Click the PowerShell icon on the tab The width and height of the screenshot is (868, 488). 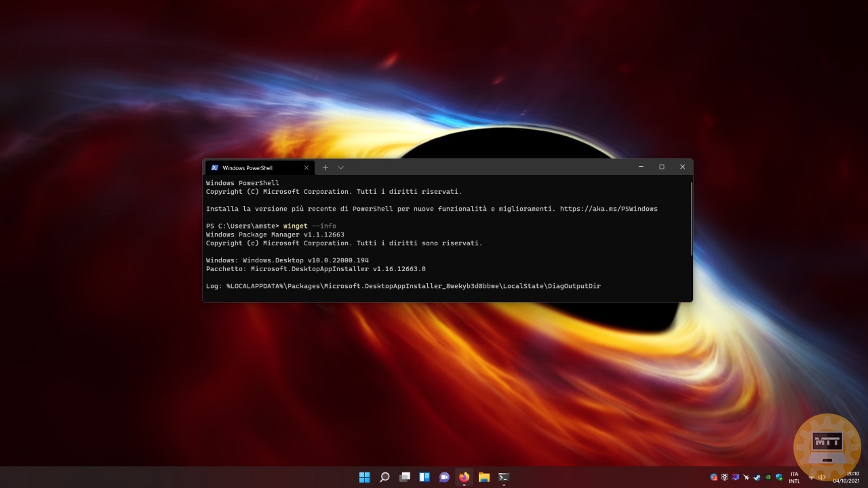click(x=214, y=167)
